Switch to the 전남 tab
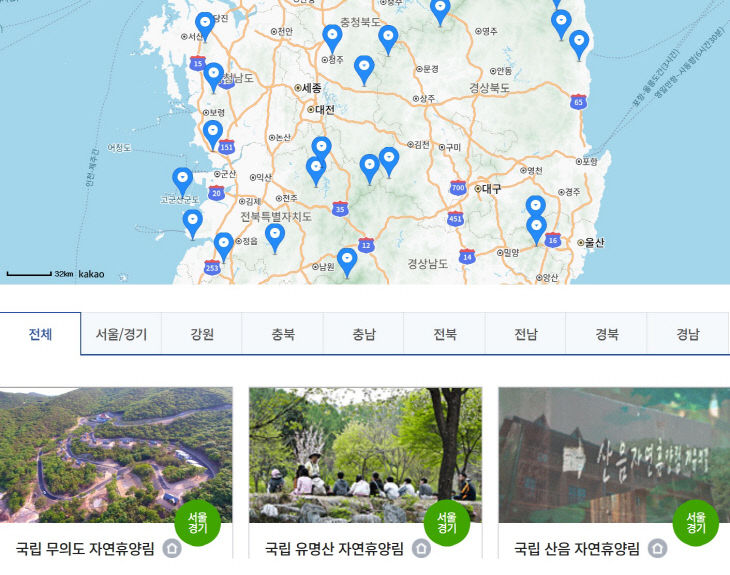 coord(526,334)
